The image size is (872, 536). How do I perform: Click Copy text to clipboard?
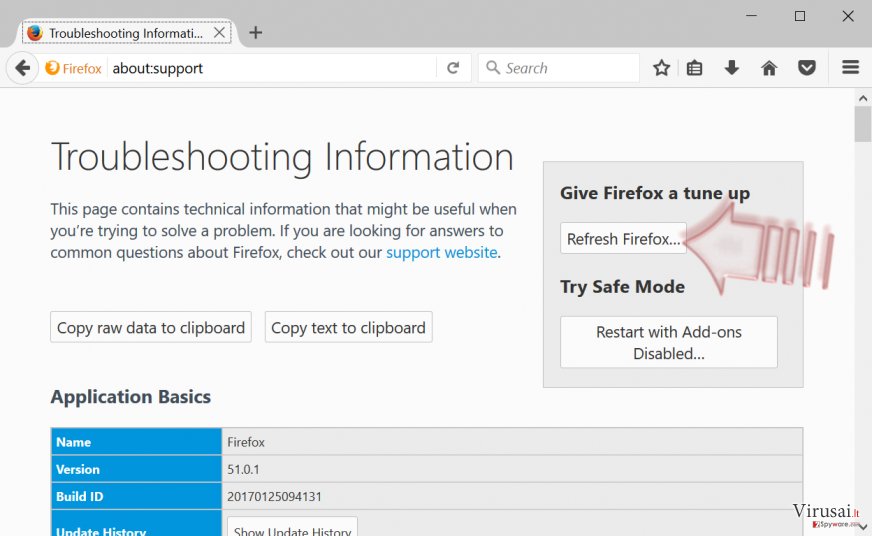(348, 327)
